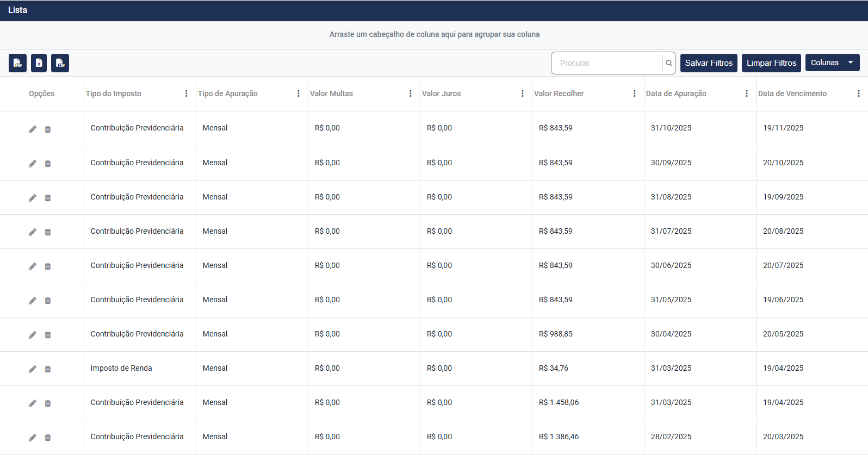Export the list to Excel

pos(39,63)
